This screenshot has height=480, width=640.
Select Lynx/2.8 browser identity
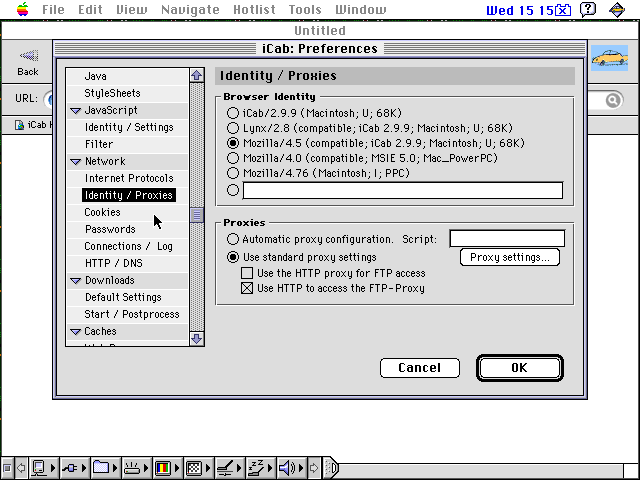pyautogui.click(x=233, y=128)
